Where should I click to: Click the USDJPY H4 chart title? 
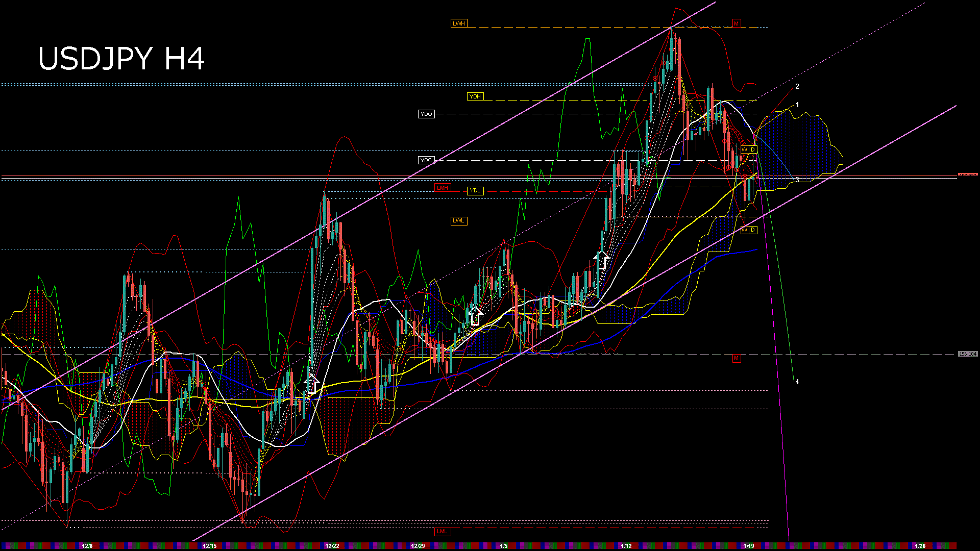coord(121,59)
